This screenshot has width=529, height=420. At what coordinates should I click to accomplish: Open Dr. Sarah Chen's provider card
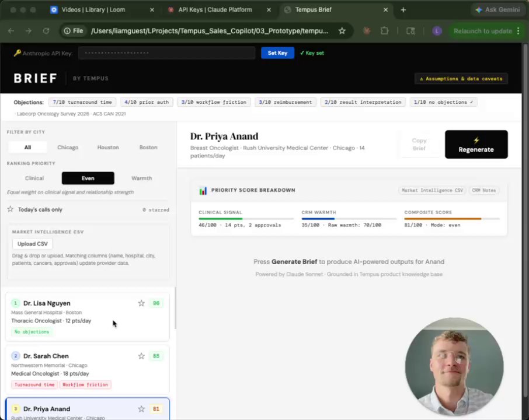(x=88, y=369)
